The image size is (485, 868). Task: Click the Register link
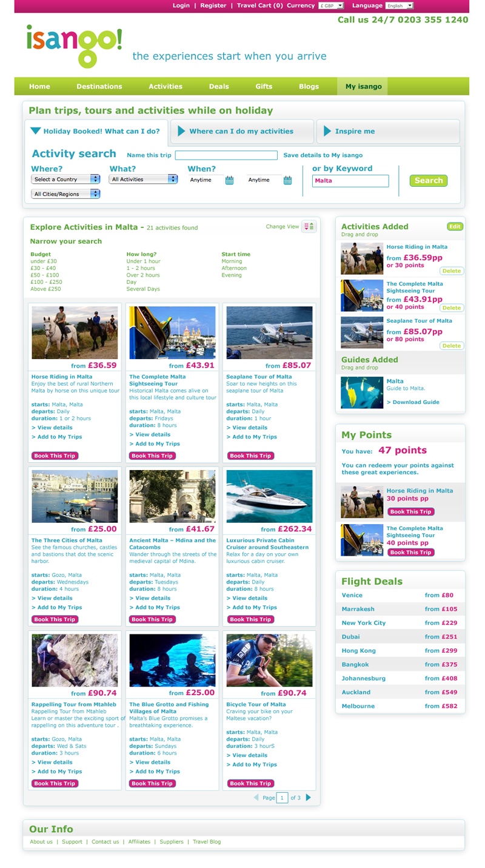(213, 5)
